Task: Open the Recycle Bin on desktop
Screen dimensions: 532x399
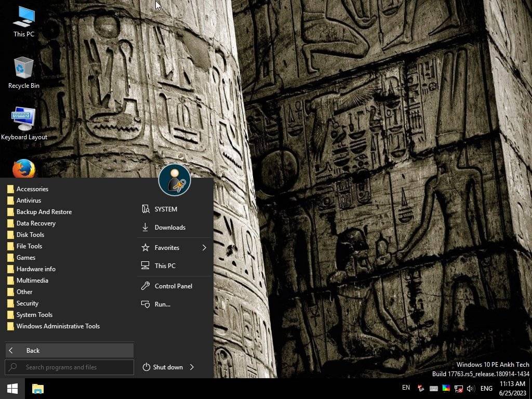Action: tap(24, 71)
